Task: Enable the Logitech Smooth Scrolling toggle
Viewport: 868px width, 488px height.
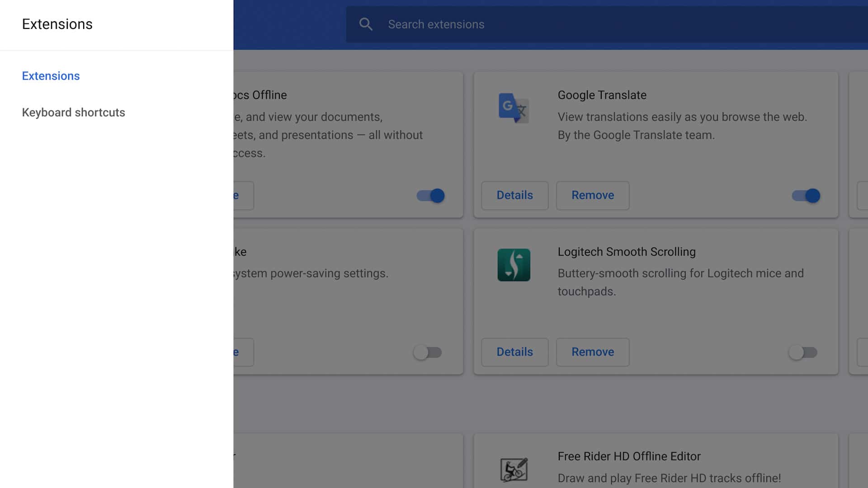Action: [802, 352]
